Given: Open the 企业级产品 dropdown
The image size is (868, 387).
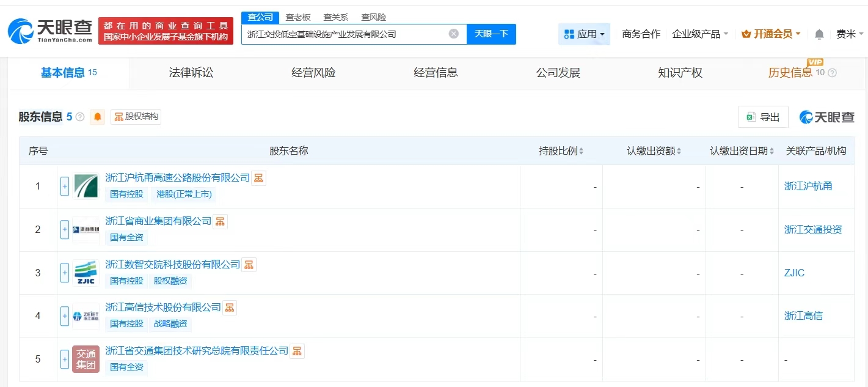Looking at the screenshot, I should click(700, 34).
